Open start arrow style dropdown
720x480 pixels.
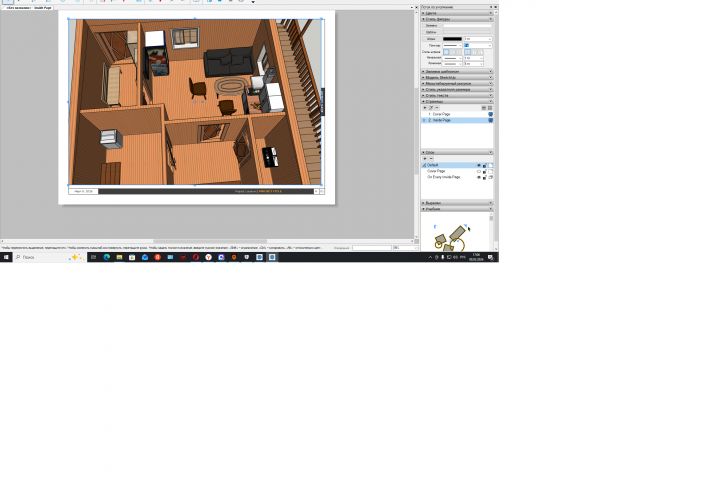tap(453, 58)
